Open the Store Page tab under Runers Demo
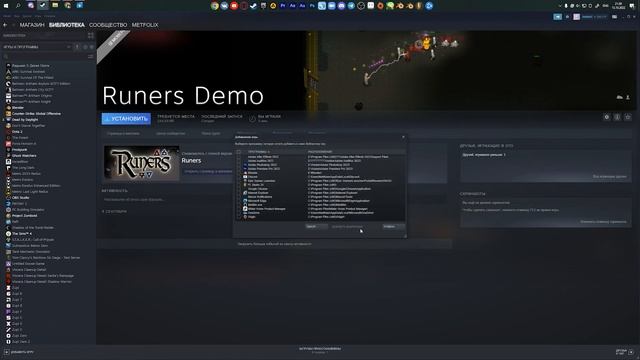This screenshot has width=640, height=360. (x=123, y=133)
